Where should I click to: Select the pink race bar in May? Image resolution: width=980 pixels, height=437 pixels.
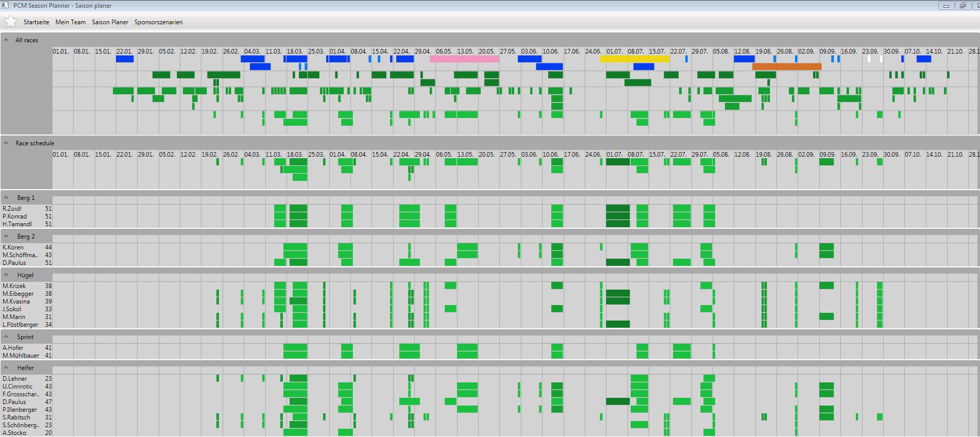click(x=464, y=59)
